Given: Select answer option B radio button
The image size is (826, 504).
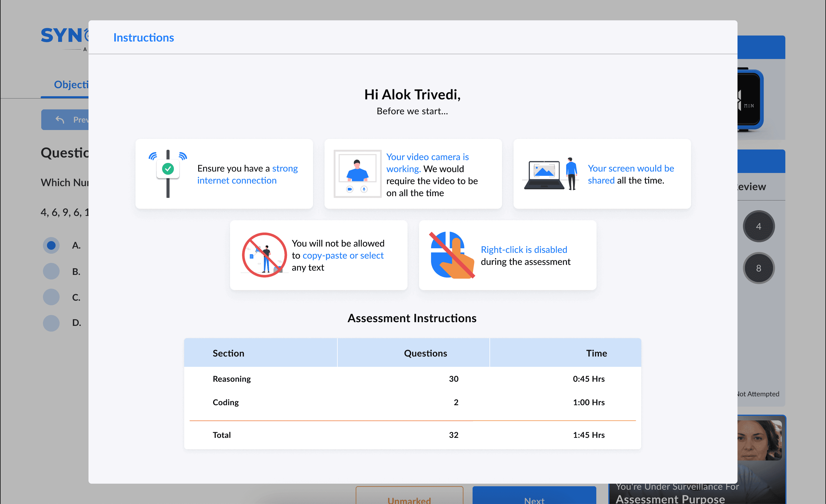Looking at the screenshot, I should click(x=51, y=271).
